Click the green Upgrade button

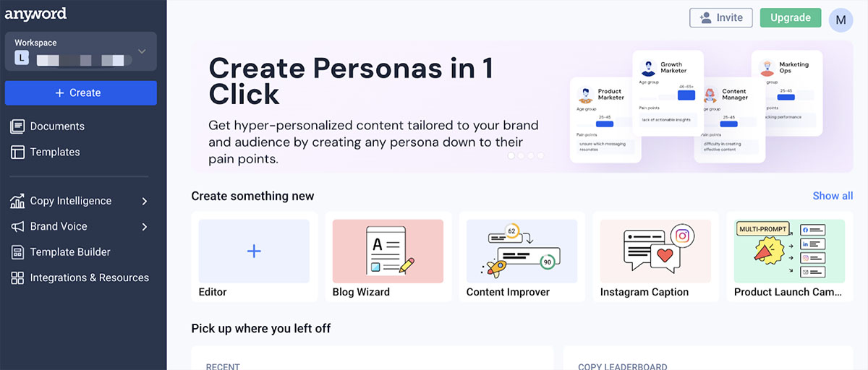tap(790, 17)
